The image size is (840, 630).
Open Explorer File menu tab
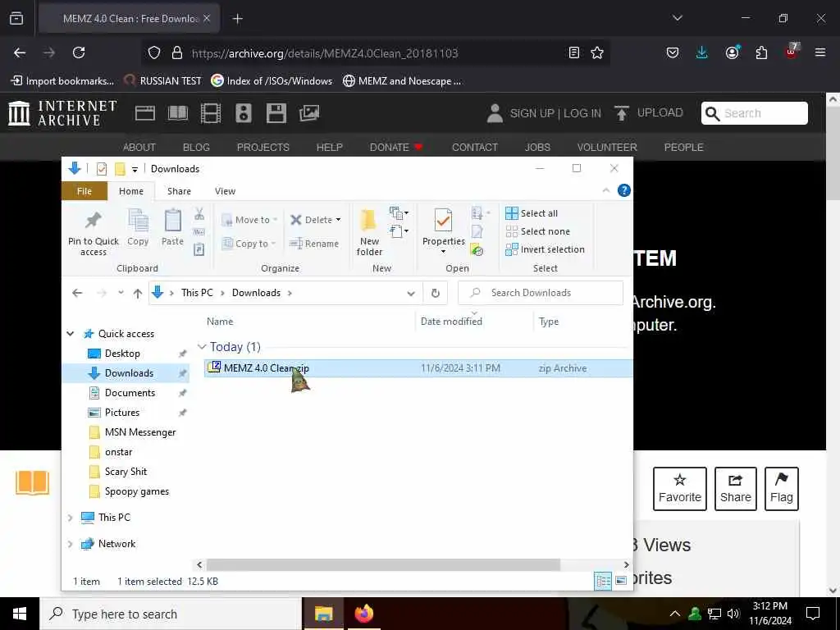pos(84,191)
